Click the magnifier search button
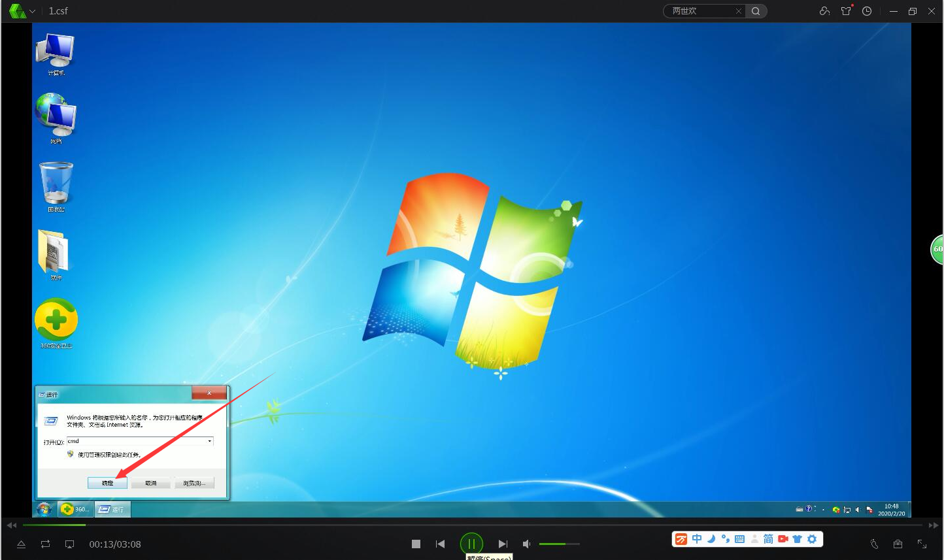944x560 pixels. (756, 11)
